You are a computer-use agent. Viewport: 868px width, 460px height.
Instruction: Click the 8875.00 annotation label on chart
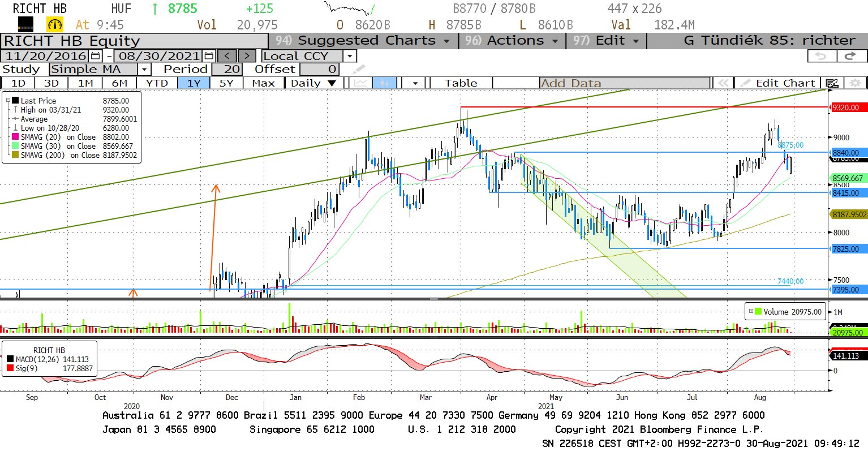(x=790, y=145)
